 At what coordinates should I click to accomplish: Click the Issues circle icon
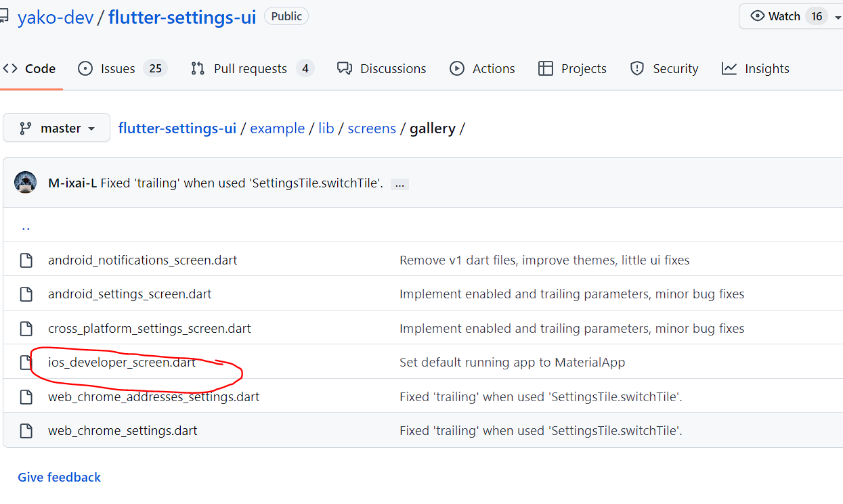click(85, 68)
